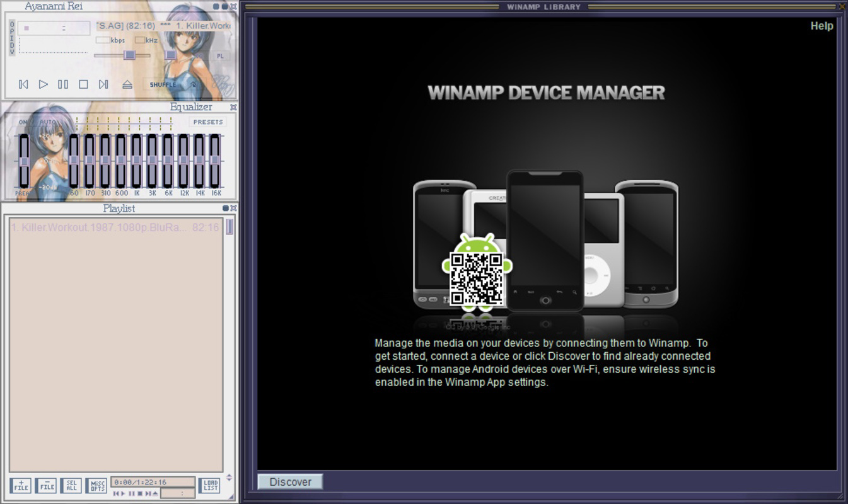The height and width of the screenshot is (504, 848).
Task: Click the 6K equalizer band slider
Action: tap(168, 161)
